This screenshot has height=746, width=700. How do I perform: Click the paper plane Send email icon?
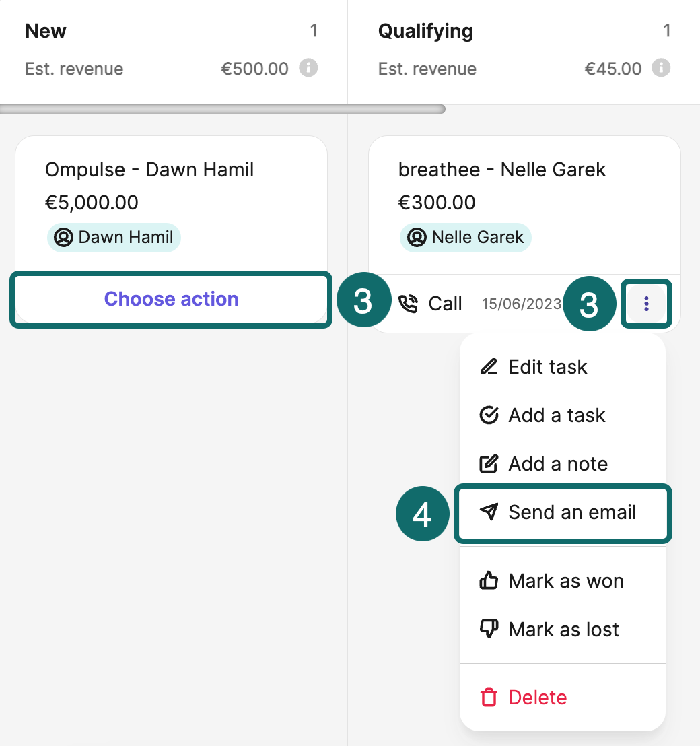tap(489, 512)
